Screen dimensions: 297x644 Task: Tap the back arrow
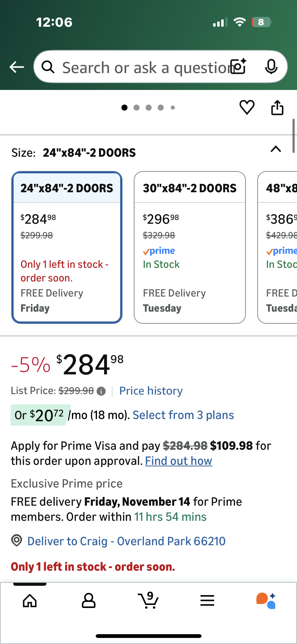(x=17, y=67)
